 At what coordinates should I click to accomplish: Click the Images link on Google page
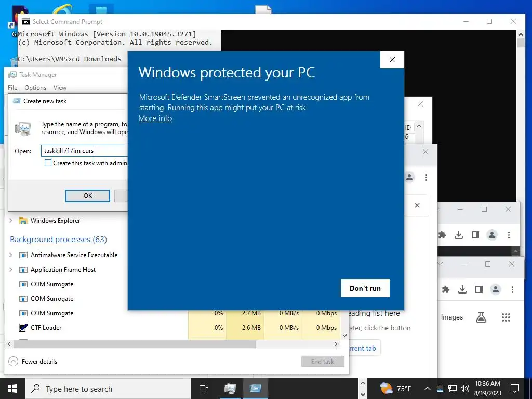coord(451,317)
